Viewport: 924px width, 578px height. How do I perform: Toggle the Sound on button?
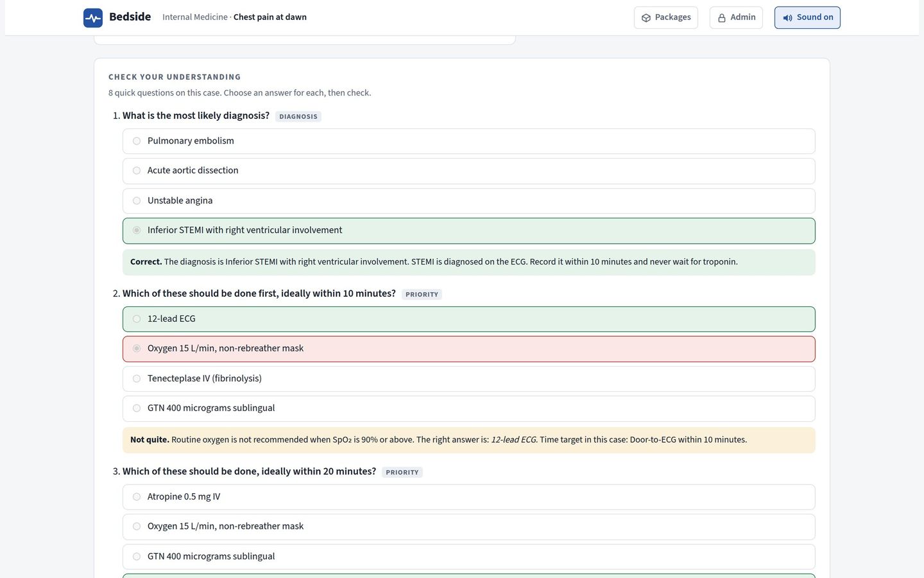[x=807, y=18]
